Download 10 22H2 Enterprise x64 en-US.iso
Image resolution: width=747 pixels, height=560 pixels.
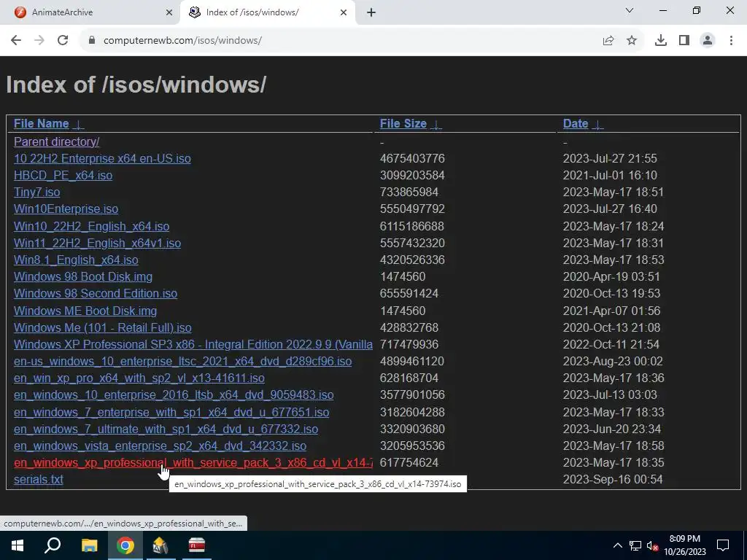tap(102, 158)
